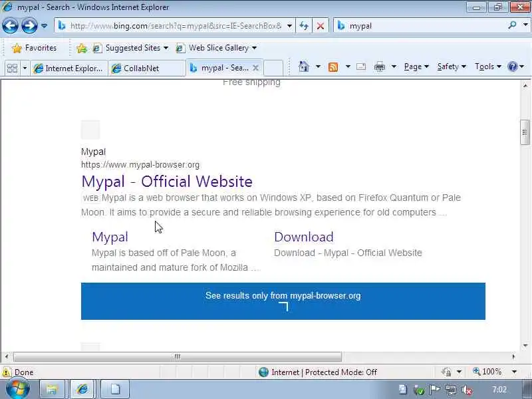This screenshot has width=532, height=399.
Task: Click the result favicon placeholder above Mypal
Action: click(90, 130)
